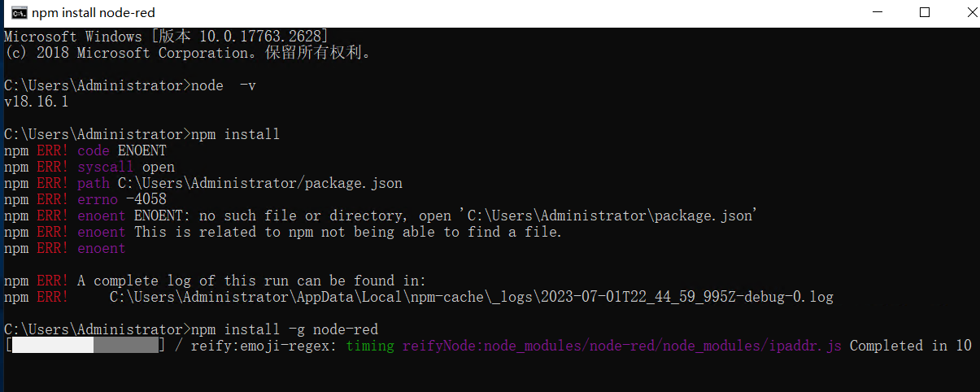Click the window title "npm install node-red"

[x=94, y=13]
